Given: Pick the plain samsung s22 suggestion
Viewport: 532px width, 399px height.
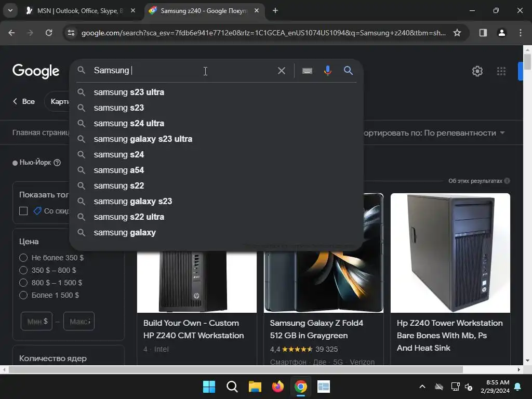Looking at the screenshot, I should click(x=216, y=186).
